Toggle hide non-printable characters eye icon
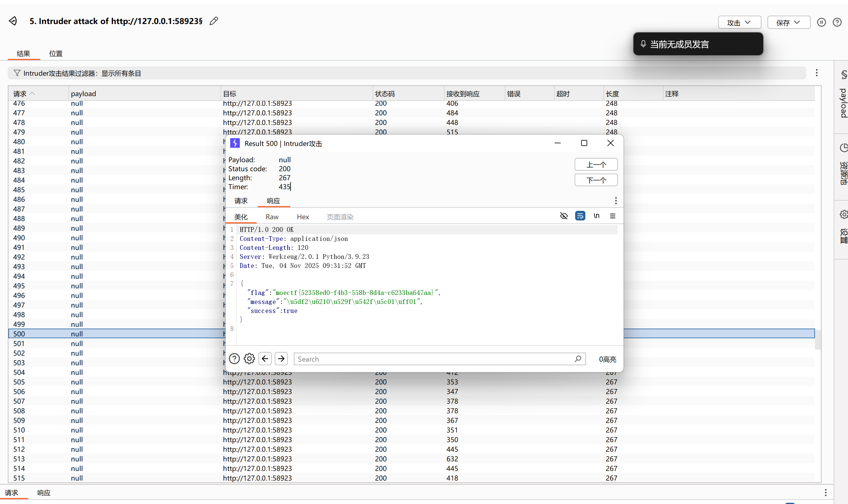 564,216
